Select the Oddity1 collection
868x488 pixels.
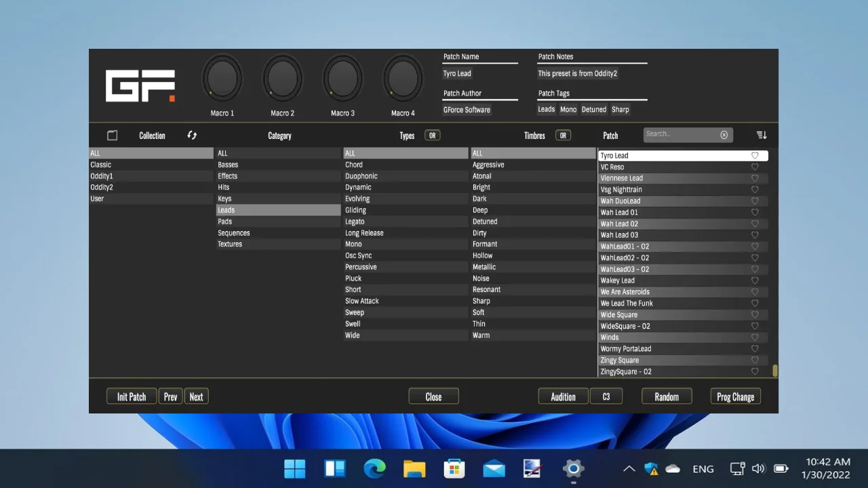[x=151, y=176]
